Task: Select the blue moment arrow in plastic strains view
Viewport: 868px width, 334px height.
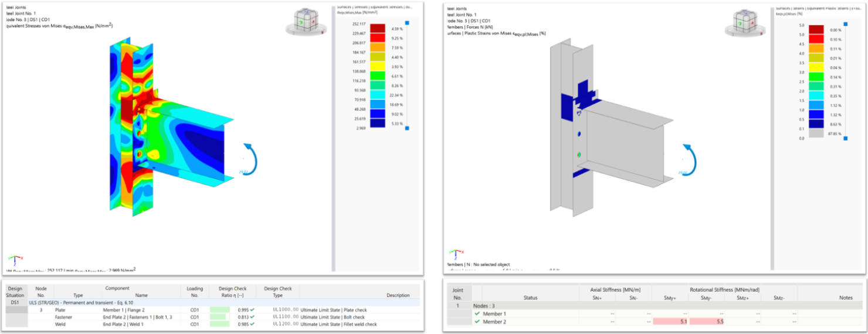Action: tap(690, 158)
